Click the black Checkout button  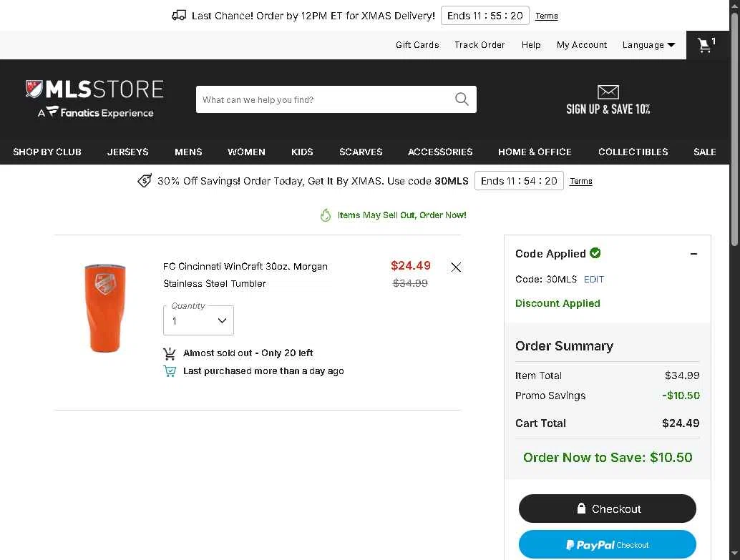608,509
